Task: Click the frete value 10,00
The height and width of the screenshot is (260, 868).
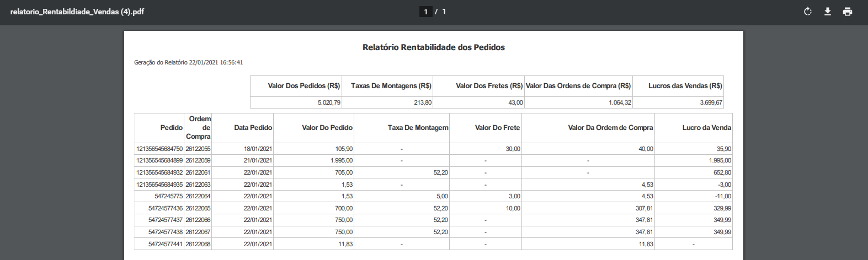Action: point(513,208)
